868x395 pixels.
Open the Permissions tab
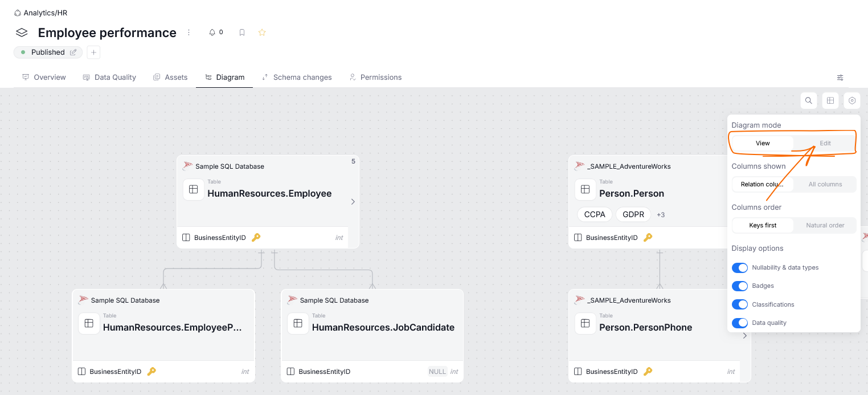(x=375, y=78)
